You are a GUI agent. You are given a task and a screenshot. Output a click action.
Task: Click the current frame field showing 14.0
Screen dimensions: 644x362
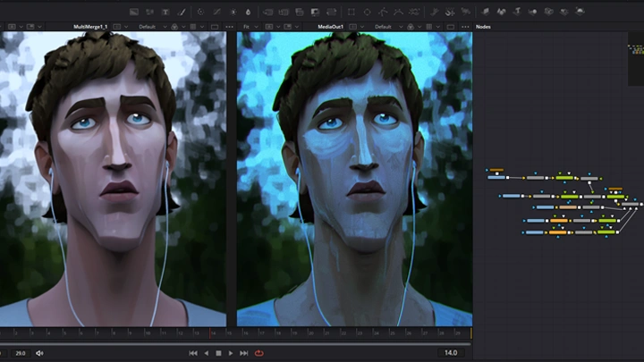pos(451,352)
